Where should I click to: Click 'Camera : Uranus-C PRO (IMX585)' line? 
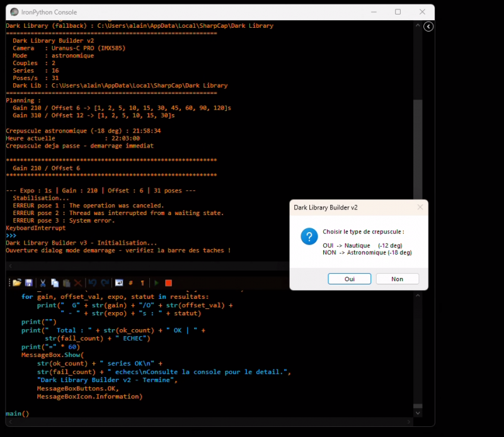(x=69, y=48)
